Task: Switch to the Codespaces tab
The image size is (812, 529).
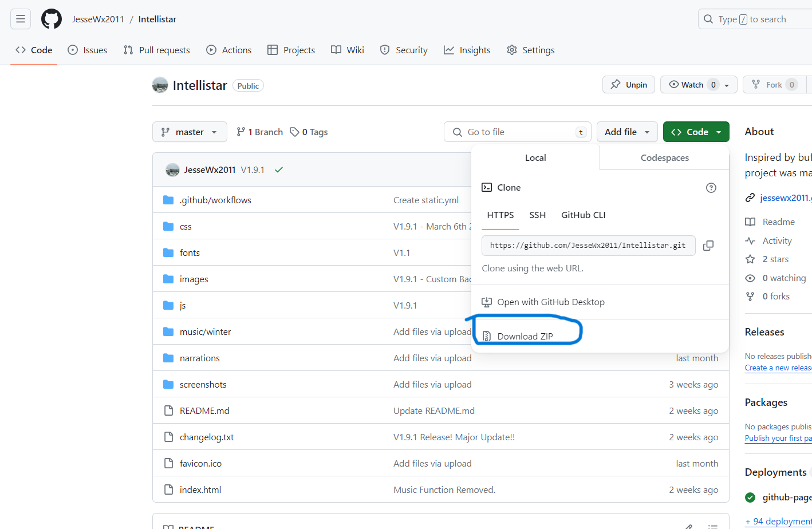Action: (x=664, y=158)
